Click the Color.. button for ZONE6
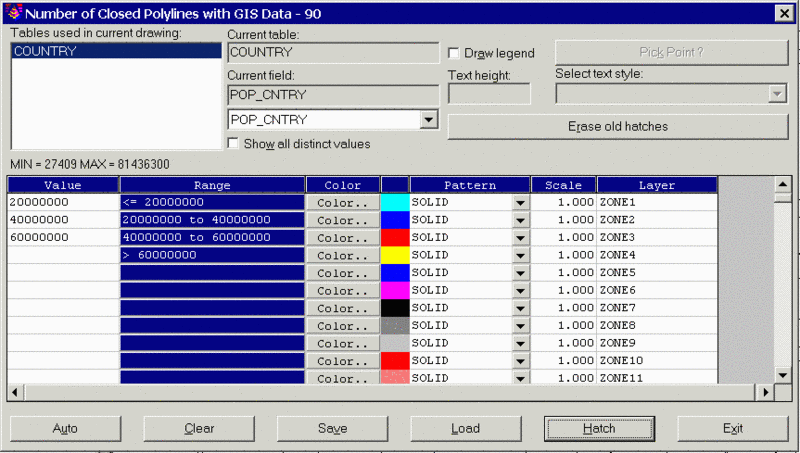The width and height of the screenshot is (800, 453). pos(343,291)
